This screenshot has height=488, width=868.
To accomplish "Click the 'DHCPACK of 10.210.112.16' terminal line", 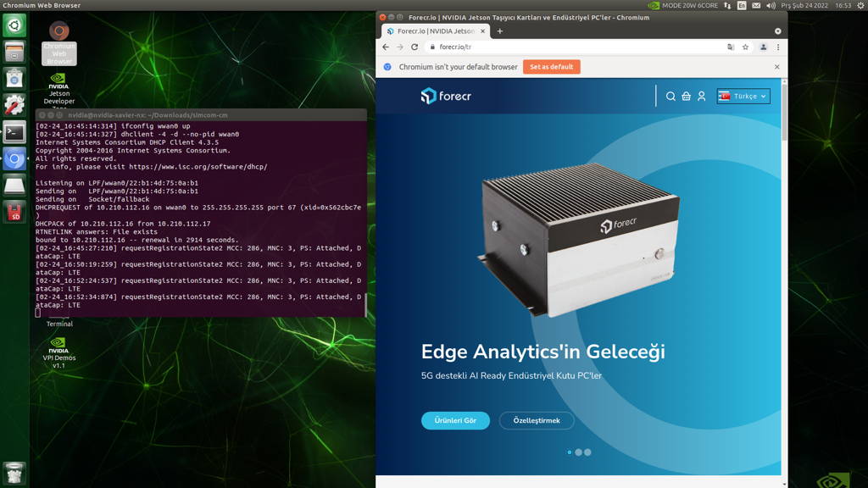I will (x=123, y=224).
